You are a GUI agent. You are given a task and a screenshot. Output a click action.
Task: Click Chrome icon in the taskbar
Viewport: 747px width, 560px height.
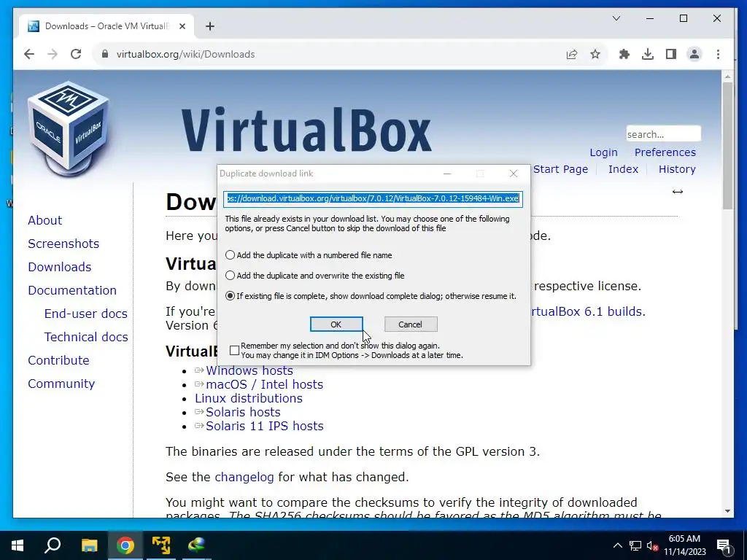pos(125,545)
